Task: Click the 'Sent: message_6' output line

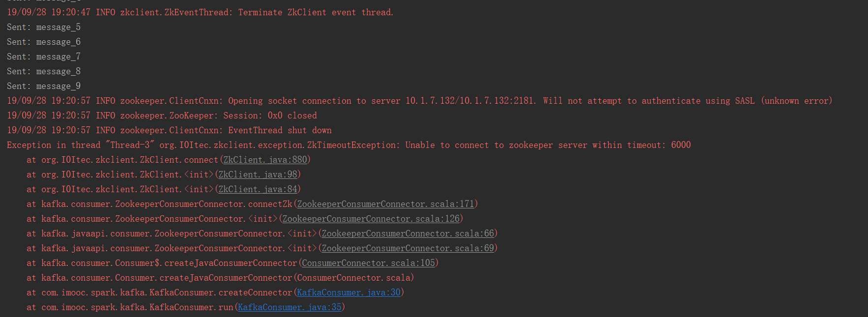Action: click(x=44, y=42)
